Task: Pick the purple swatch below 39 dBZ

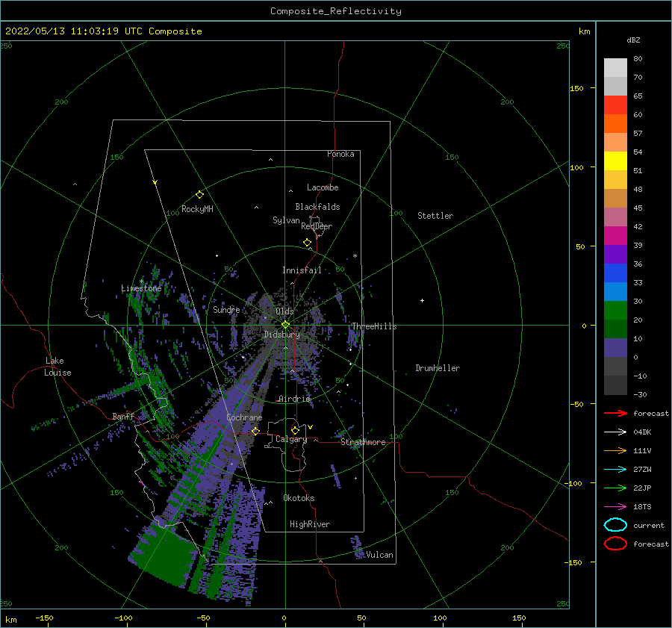Action: point(615,254)
